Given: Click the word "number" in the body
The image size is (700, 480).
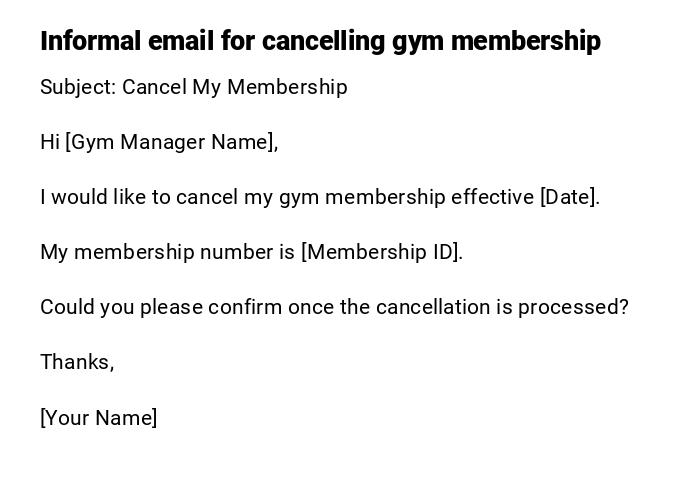Looking at the screenshot, I should point(236,252).
